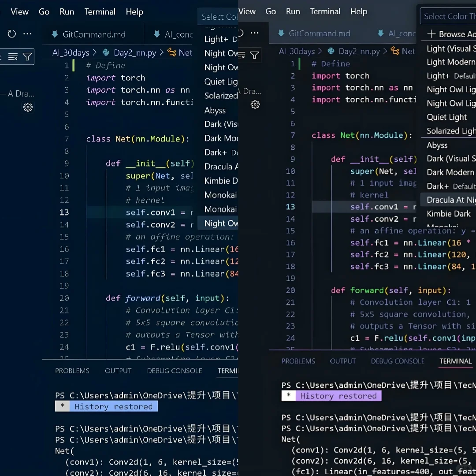
Task: Open OUTPUT panel tab in left window
Action: [118, 371]
